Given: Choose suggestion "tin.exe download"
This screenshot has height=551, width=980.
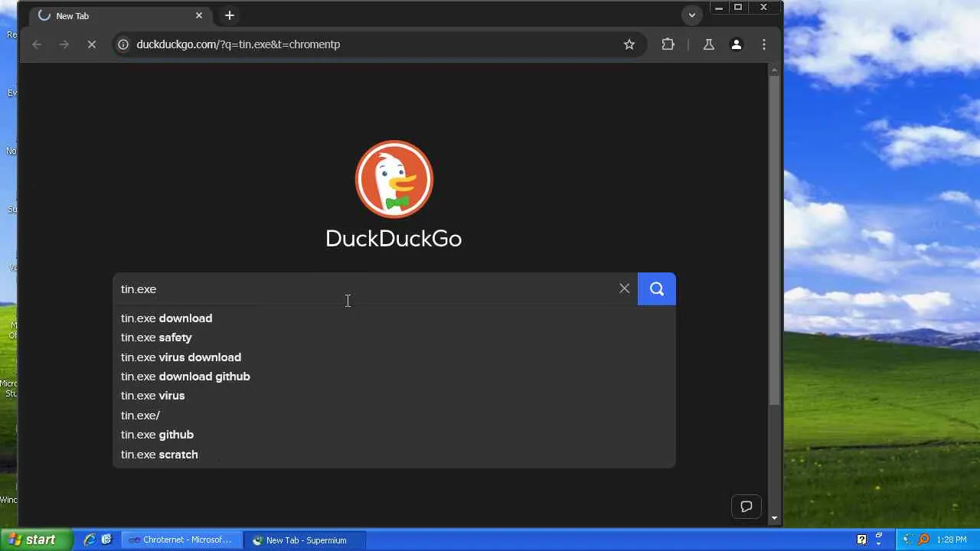Looking at the screenshot, I should point(394,318).
